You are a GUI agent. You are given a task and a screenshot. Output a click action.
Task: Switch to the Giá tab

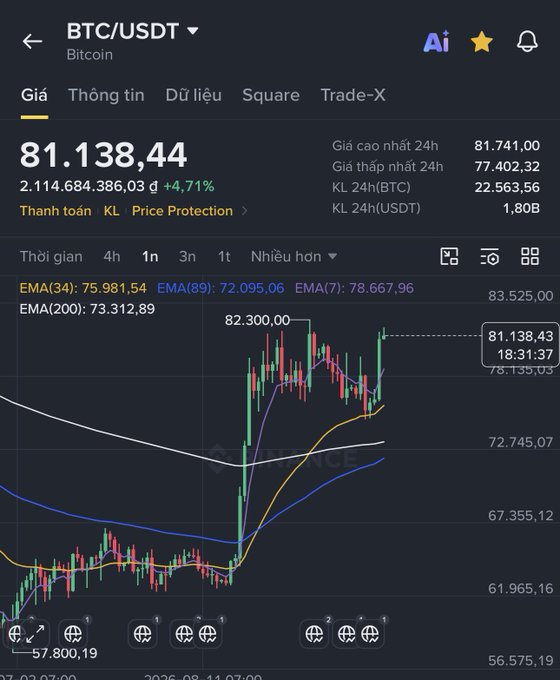coord(34,95)
